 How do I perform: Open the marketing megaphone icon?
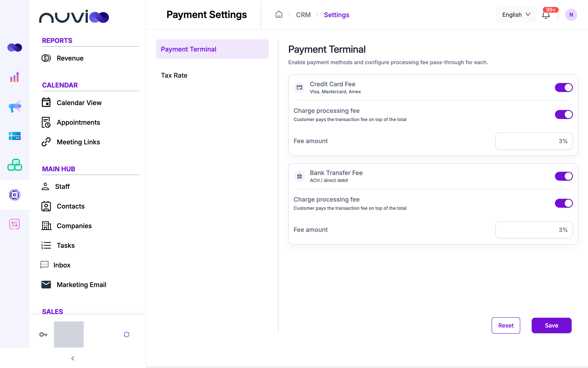point(14,106)
